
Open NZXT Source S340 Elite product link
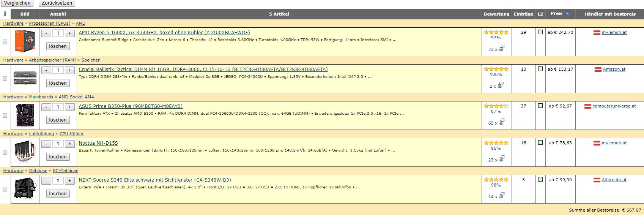[155, 180]
